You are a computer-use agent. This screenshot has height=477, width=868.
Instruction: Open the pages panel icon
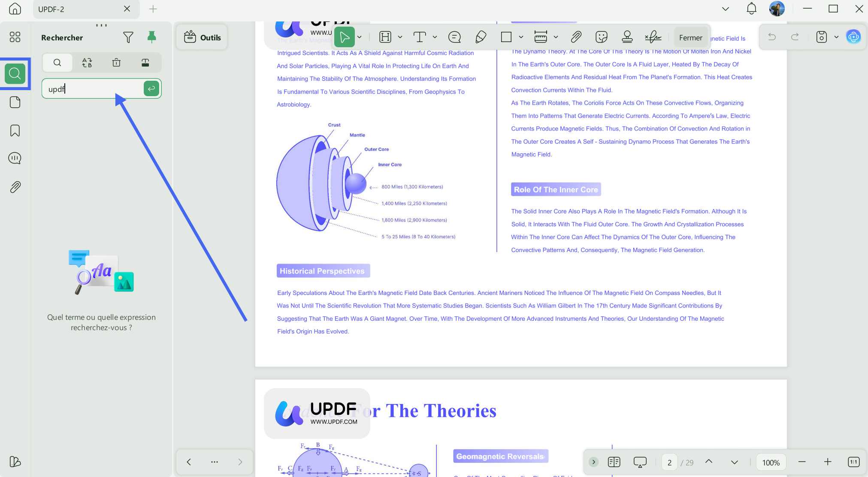click(15, 102)
